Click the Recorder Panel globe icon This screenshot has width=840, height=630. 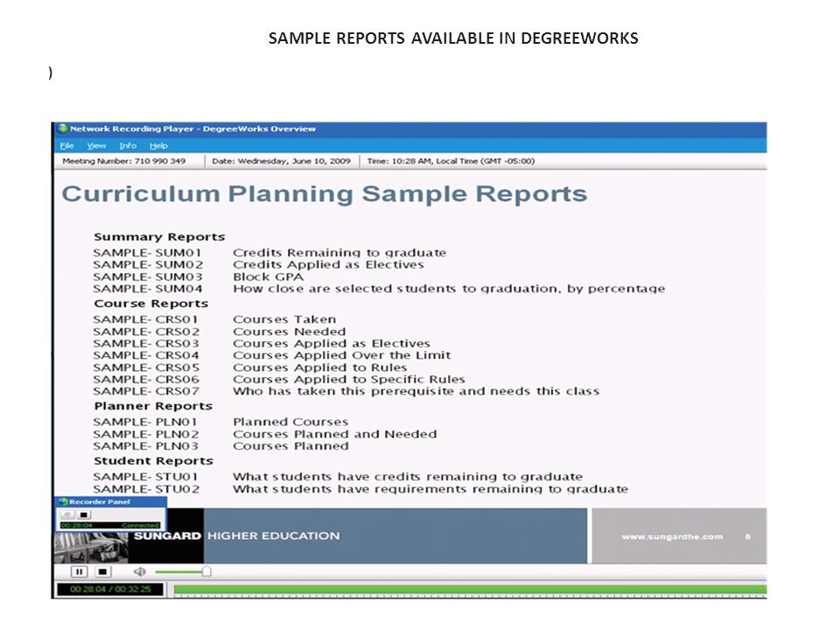(x=63, y=502)
